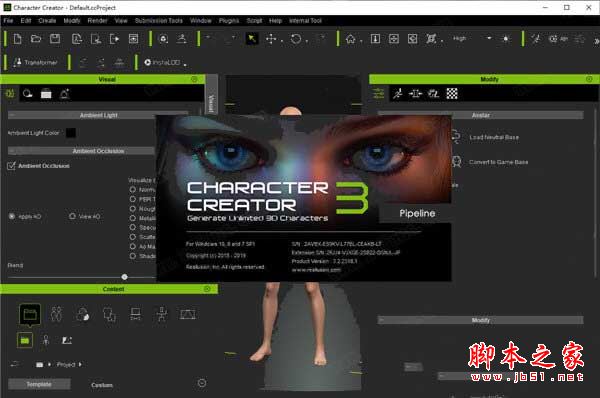The image size is (600, 398).
Task: Select the Project folder category in Content
Action: tap(30, 315)
